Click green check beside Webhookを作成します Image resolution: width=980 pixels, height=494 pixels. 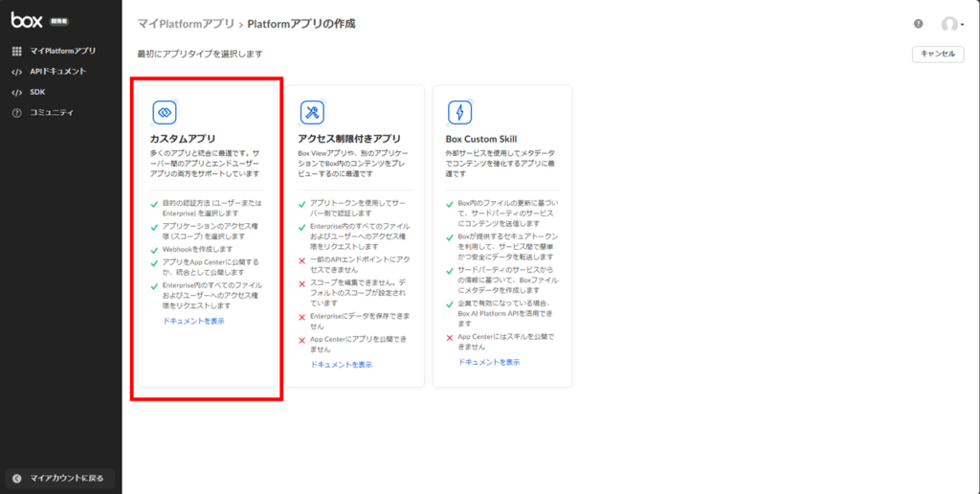pos(154,249)
